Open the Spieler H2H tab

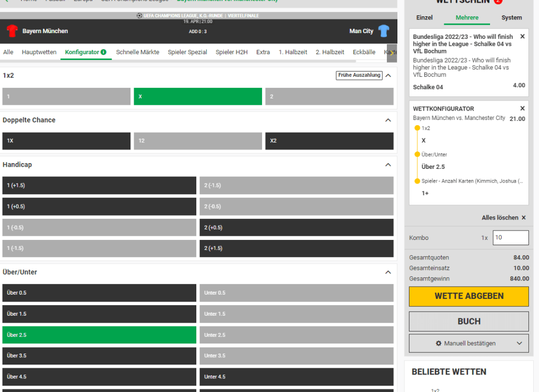click(232, 52)
